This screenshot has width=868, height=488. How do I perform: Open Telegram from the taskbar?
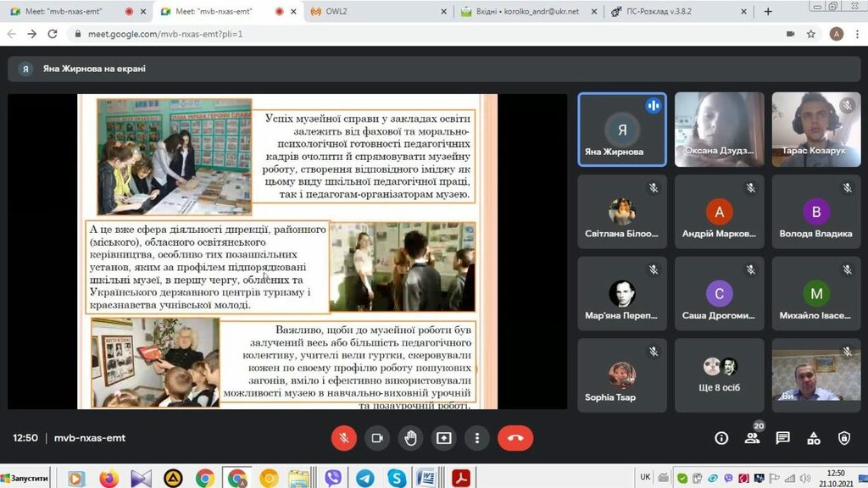364,478
